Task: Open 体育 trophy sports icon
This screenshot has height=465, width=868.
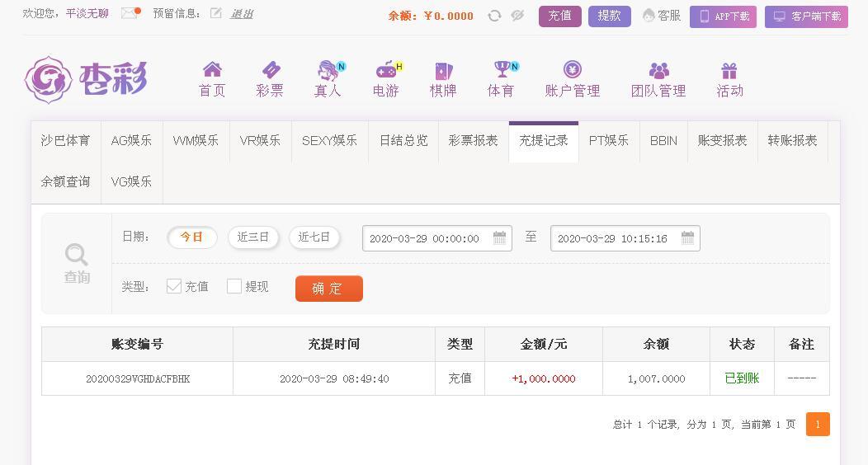Action: tap(504, 69)
